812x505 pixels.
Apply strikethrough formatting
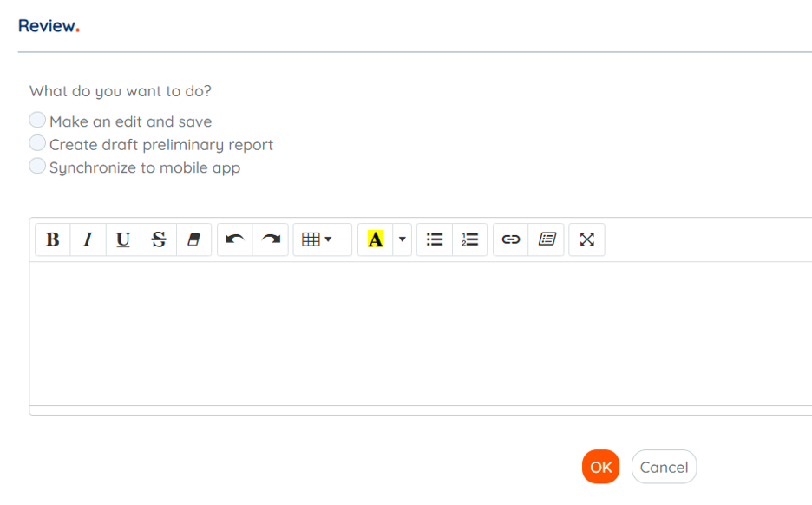point(159,239)
